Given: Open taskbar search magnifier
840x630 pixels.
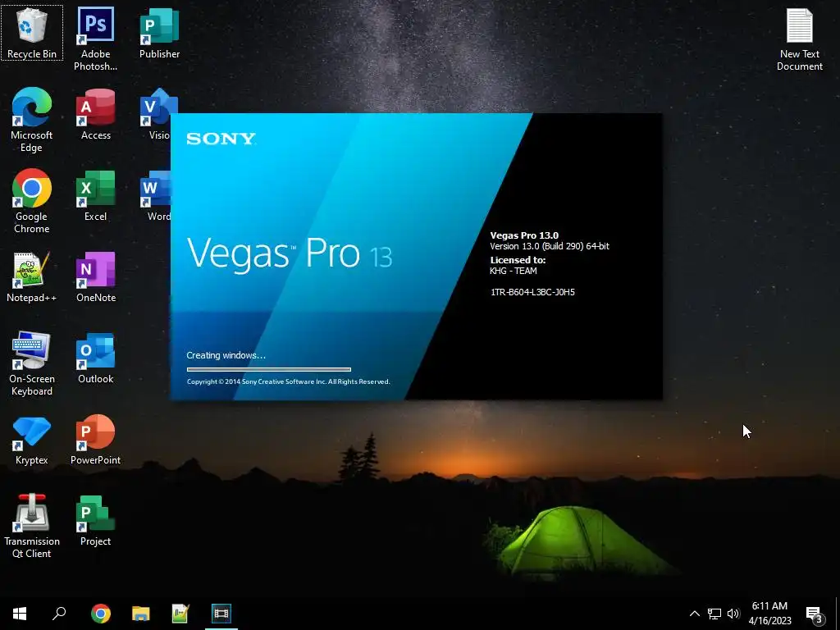Looking at the screenshot, I should [x=59, y=614].
